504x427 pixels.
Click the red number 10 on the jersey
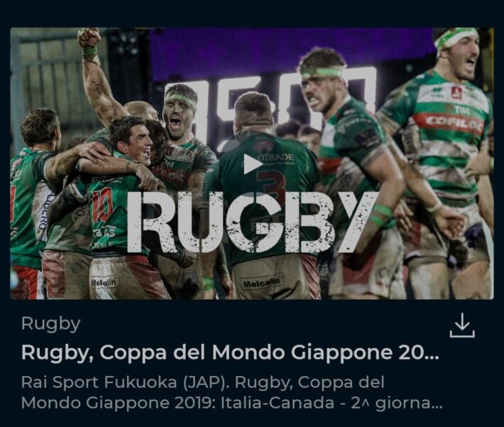[x=102, y=205]
